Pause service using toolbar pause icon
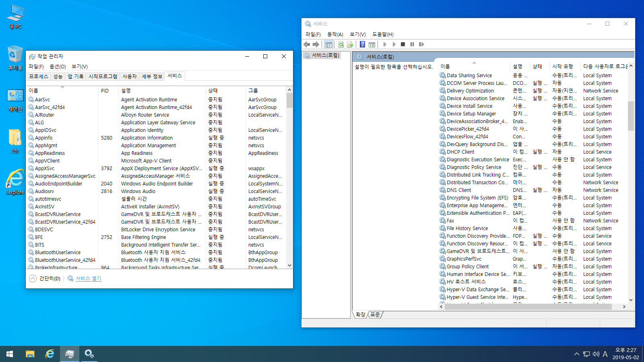 point(412,44)
